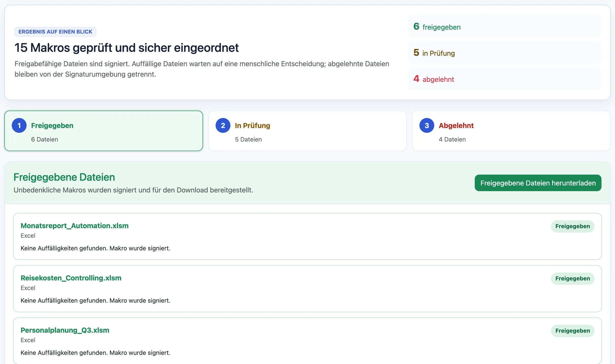Click the step 2 circle icon
615x364 pixels.
click(x=223, y=126)
